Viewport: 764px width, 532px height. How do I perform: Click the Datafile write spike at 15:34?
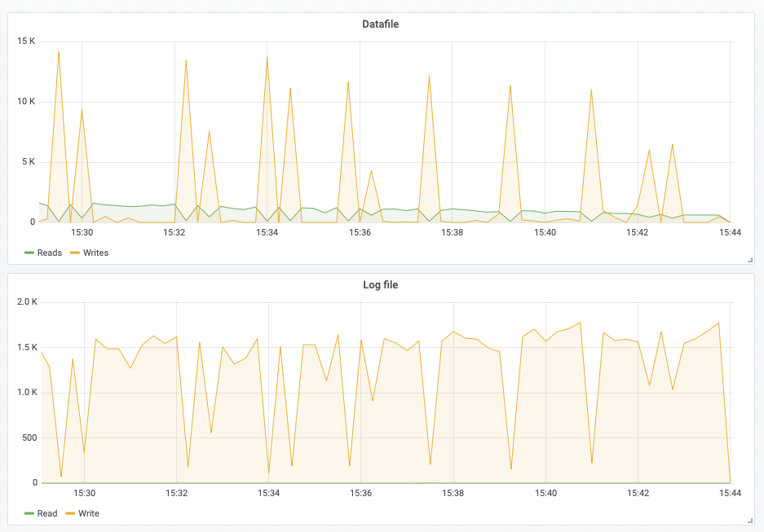pos(267,58)
